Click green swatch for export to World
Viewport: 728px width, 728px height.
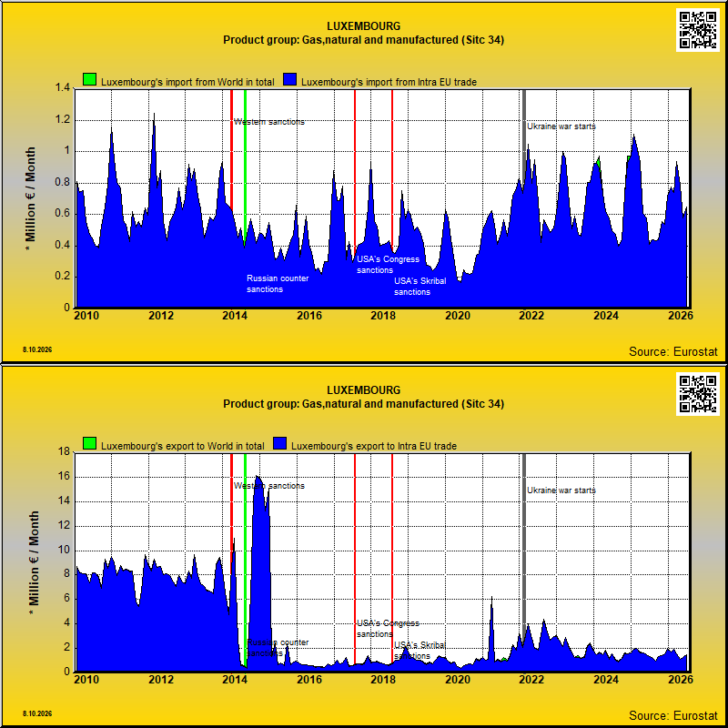(x=89, y=443)
